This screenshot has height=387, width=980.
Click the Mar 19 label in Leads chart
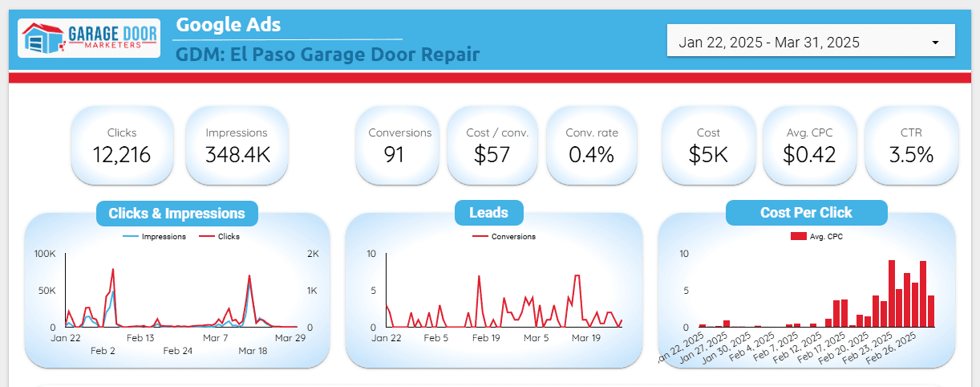585,338
